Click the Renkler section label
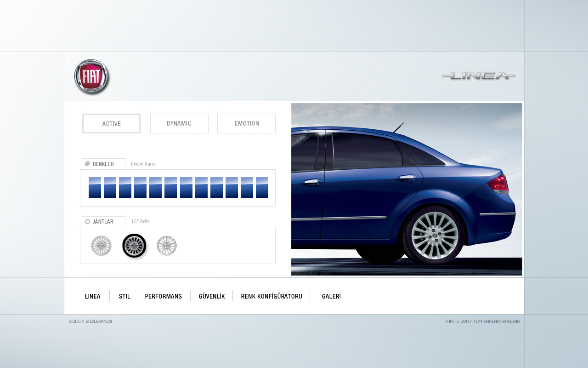Image resolution: width=588 pixels, height=368 pixels. [x=103, y=164]
